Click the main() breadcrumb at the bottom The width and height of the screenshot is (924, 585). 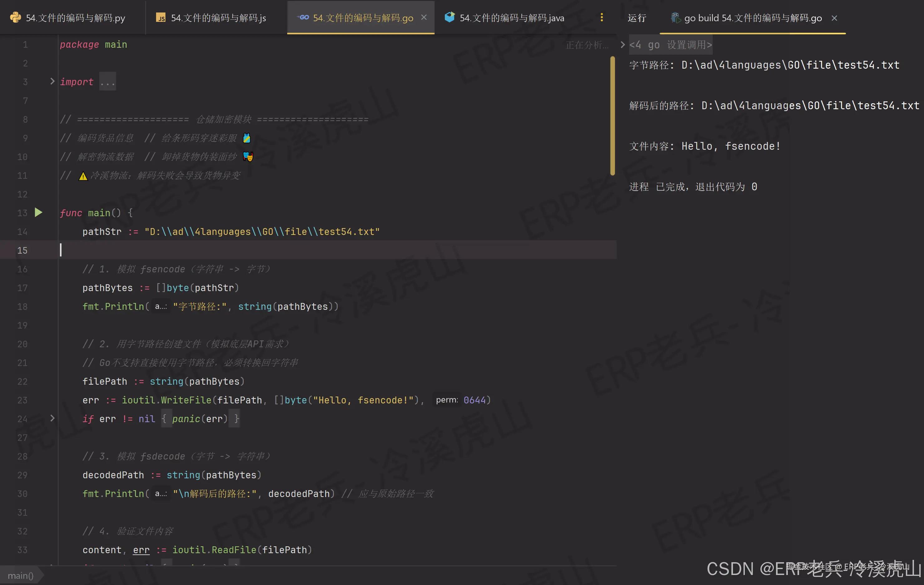point(20,575)
